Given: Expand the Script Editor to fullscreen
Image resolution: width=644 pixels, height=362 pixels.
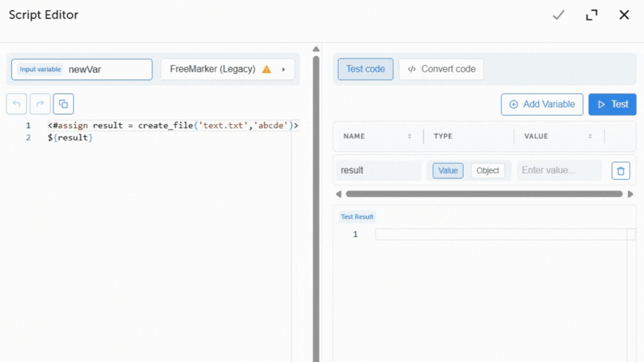Looking at the screenshot, I should tap(591, 15).
